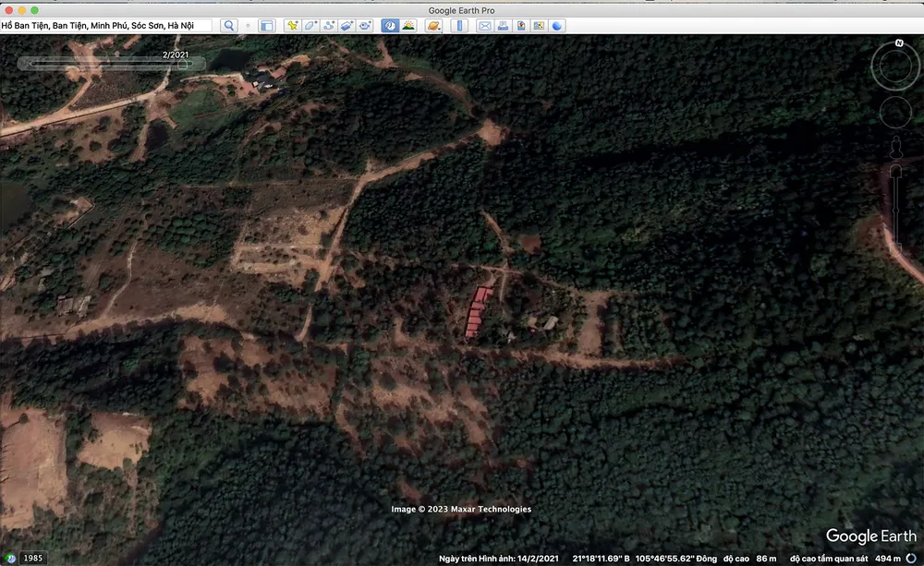Toggle sunlight across the landscape
The image size is (924, 566).
407,26
